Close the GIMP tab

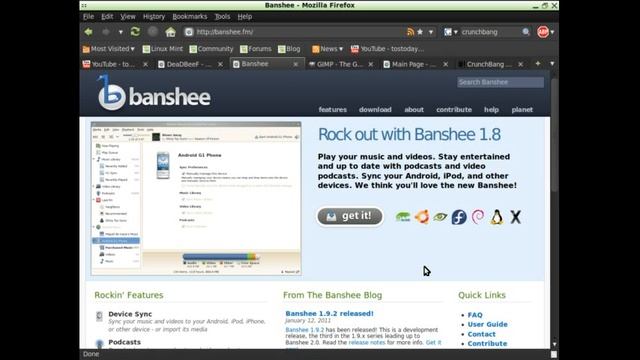(x=371, y=64)
